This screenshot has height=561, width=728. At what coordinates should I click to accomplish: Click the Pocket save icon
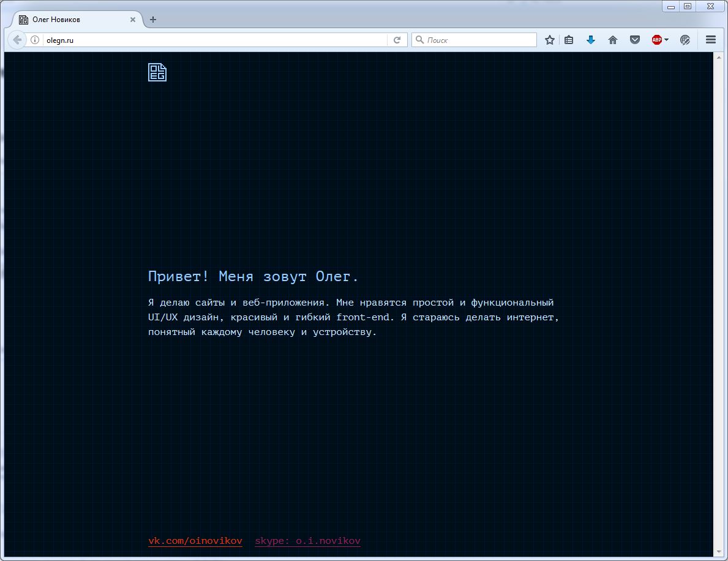[635, 40]
